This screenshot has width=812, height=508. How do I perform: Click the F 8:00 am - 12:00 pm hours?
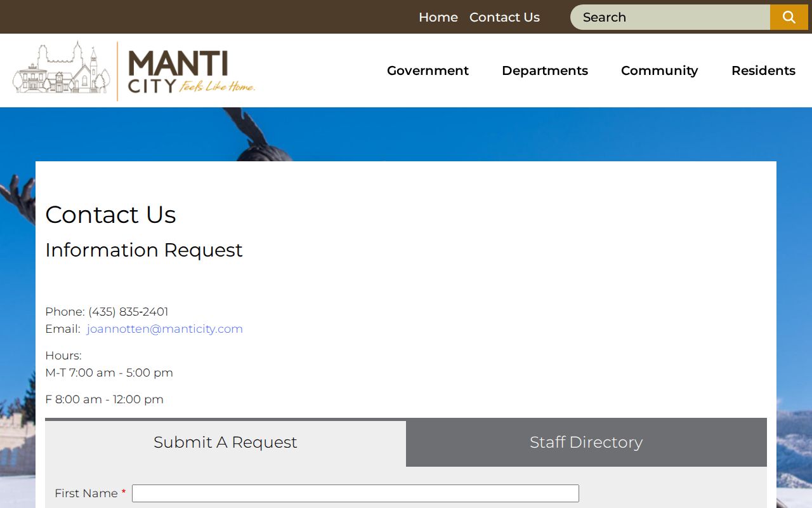pos(104,399)
